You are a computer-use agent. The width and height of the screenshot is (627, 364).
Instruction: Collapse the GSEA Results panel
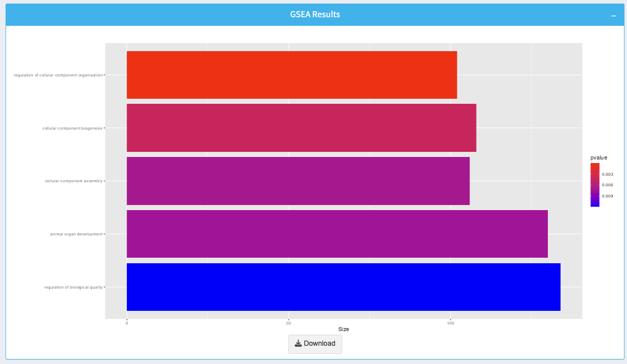(613, 16)
